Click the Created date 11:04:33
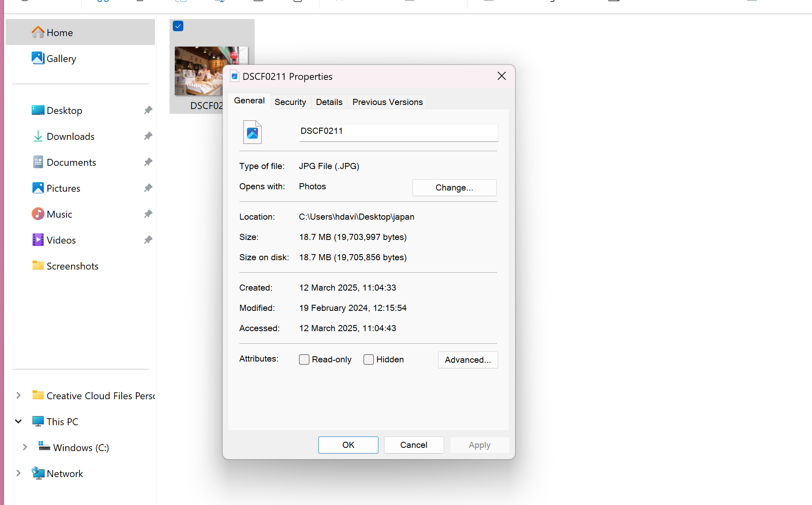Viewport: 812px width, 505px height. 348,288
